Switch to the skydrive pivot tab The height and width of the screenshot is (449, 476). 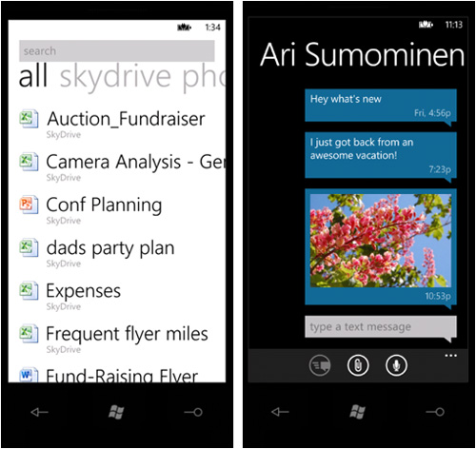pyautogui.click(x=115, y=76)
